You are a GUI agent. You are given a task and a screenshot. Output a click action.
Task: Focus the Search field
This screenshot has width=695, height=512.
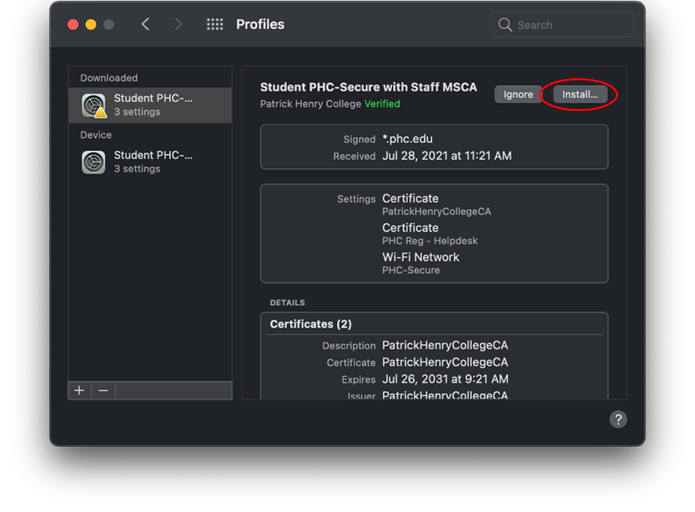(562, 25)
